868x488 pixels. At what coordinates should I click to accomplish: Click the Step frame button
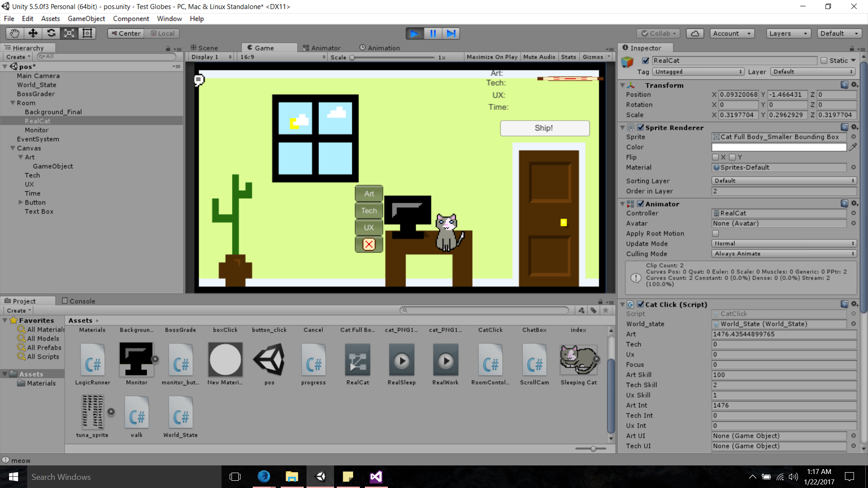(x=451, y=33)
